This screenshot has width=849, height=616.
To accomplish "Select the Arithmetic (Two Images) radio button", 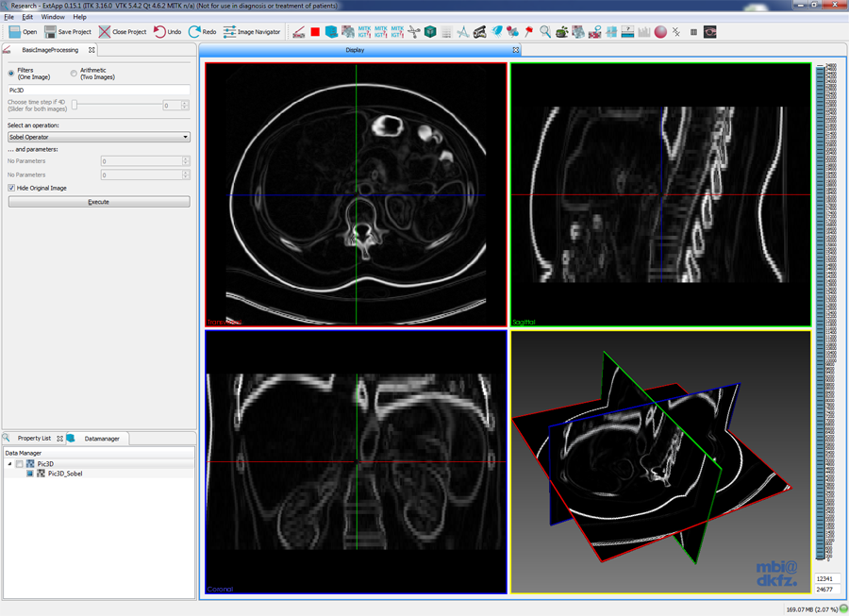I will [x=74, y=74].
